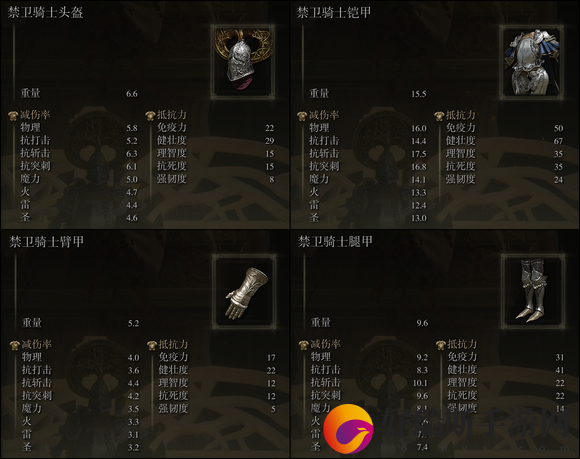
Task: Click armor icon beside 减伤率 in gauntlet panel
Action: tap(15, 345)
